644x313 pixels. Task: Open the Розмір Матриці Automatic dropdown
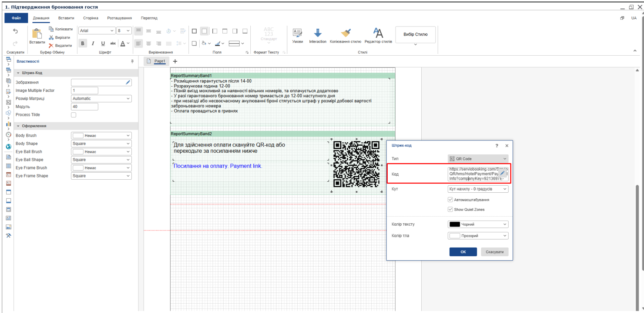(101, 99)
